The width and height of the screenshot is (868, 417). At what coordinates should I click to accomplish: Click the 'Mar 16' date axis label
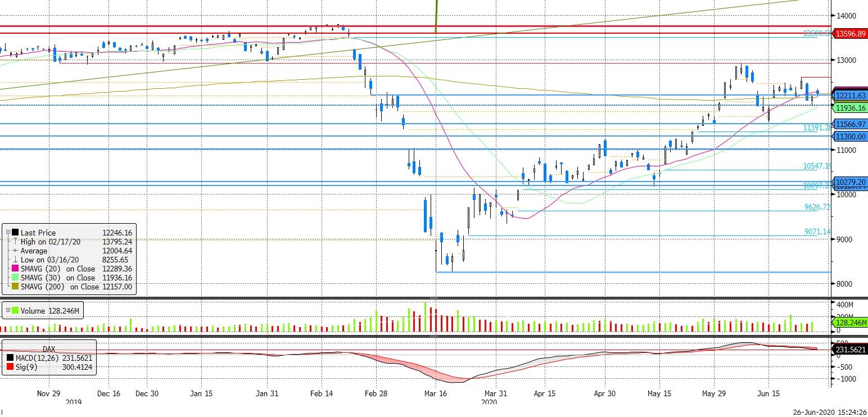(435, 394)
